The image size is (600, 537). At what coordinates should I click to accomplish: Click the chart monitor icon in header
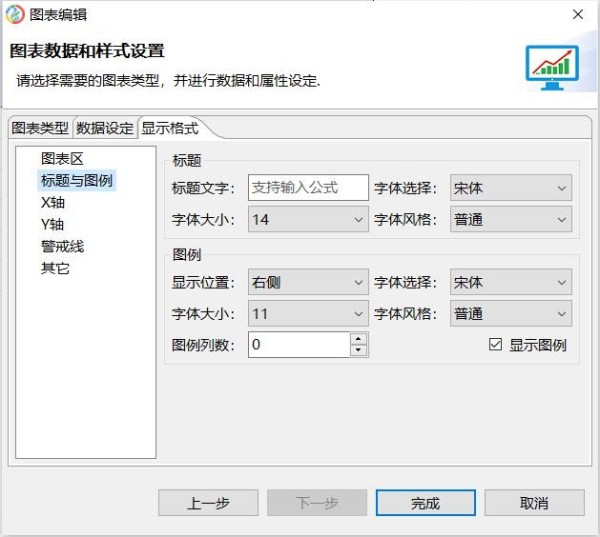[552, 68]
